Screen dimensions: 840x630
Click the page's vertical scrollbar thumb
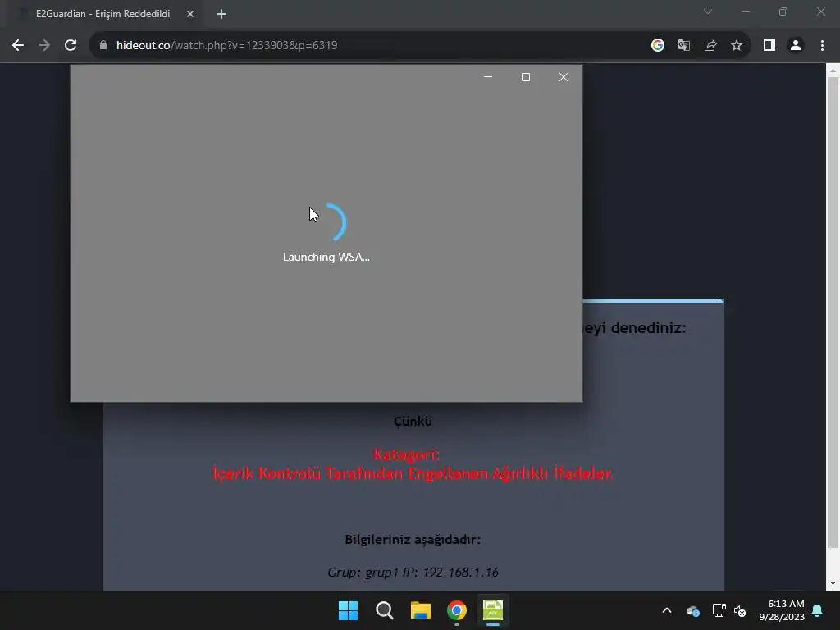pyautogui.click(x=833, y=313)
